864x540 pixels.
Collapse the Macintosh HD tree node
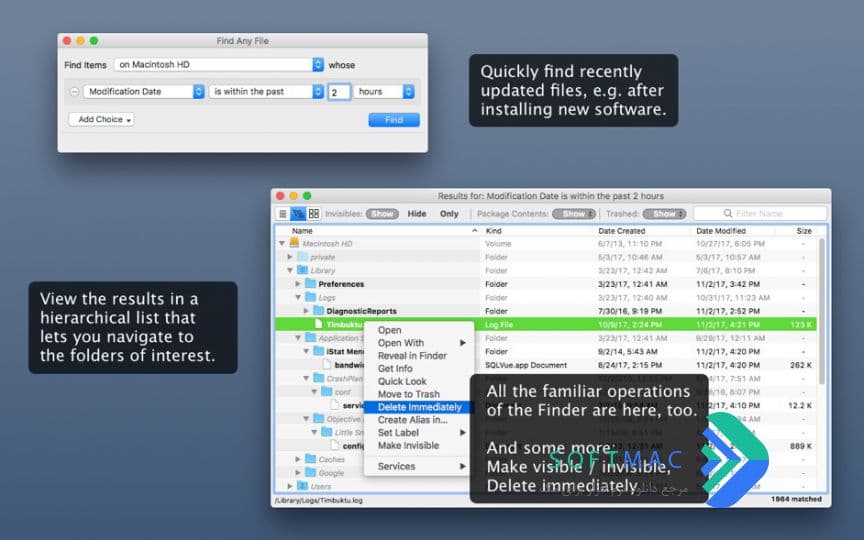point(282,243)
